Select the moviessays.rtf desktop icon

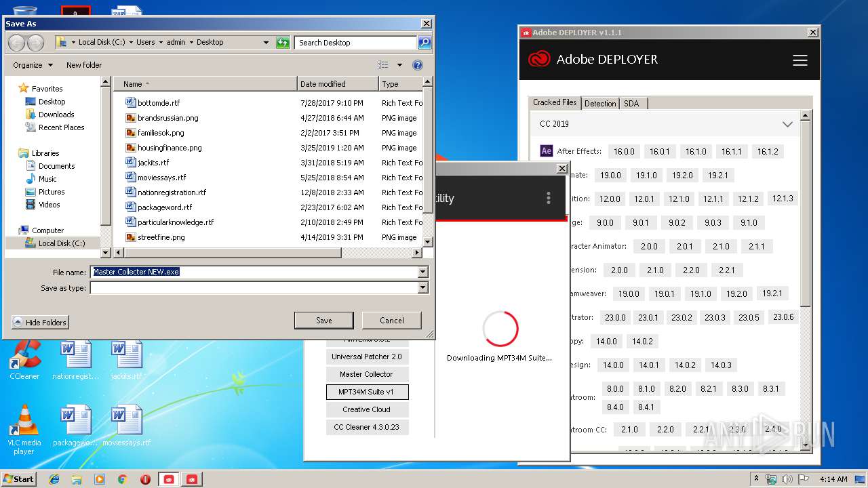127,426
